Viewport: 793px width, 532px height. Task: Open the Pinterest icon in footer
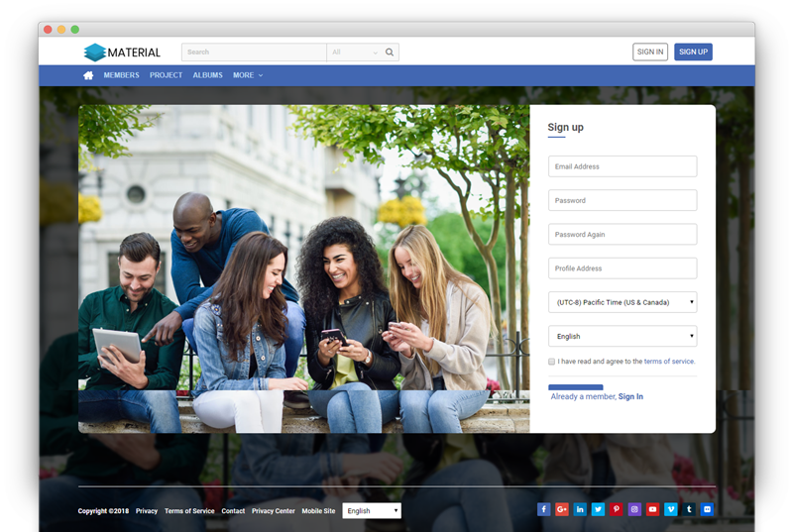coord(616,509)
